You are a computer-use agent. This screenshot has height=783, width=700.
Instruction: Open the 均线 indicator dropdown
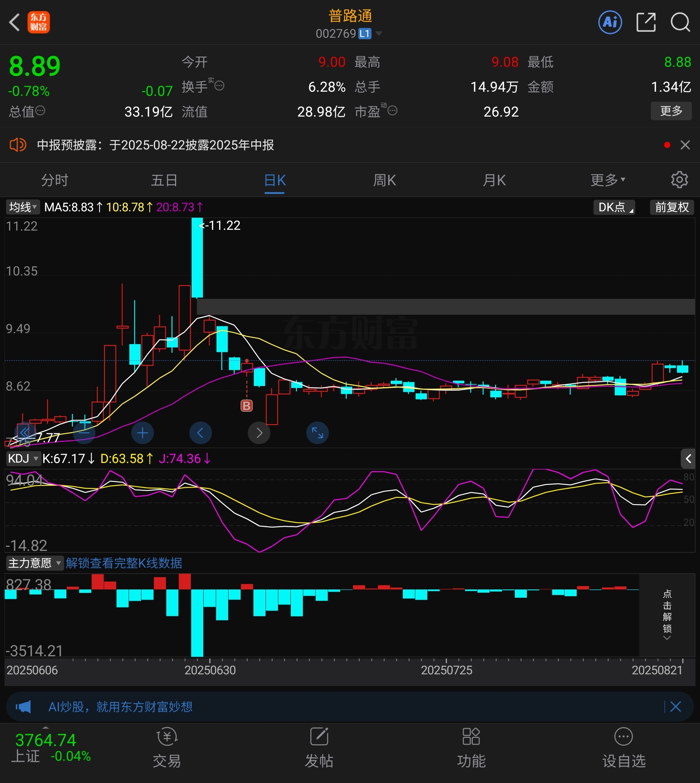click(x=23, y=207)
